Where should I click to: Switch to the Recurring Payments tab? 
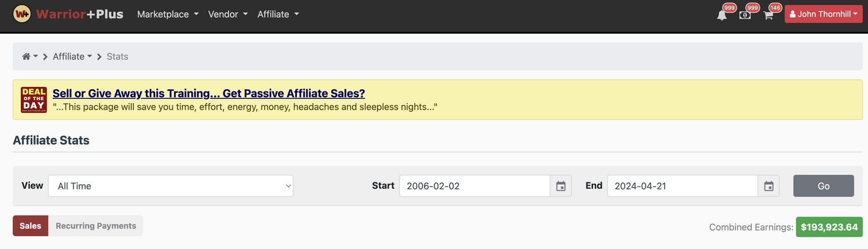click(x=95, y=226)
